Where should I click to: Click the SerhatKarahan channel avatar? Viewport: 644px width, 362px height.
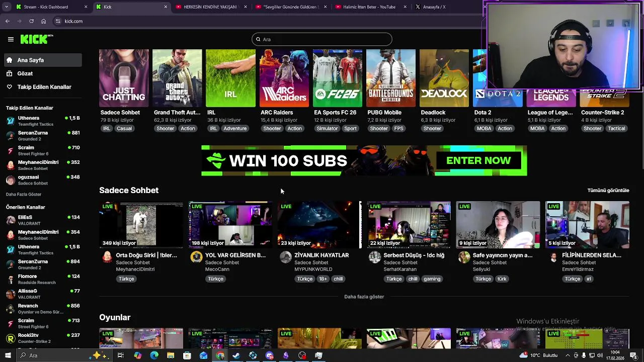click(375, 257)
